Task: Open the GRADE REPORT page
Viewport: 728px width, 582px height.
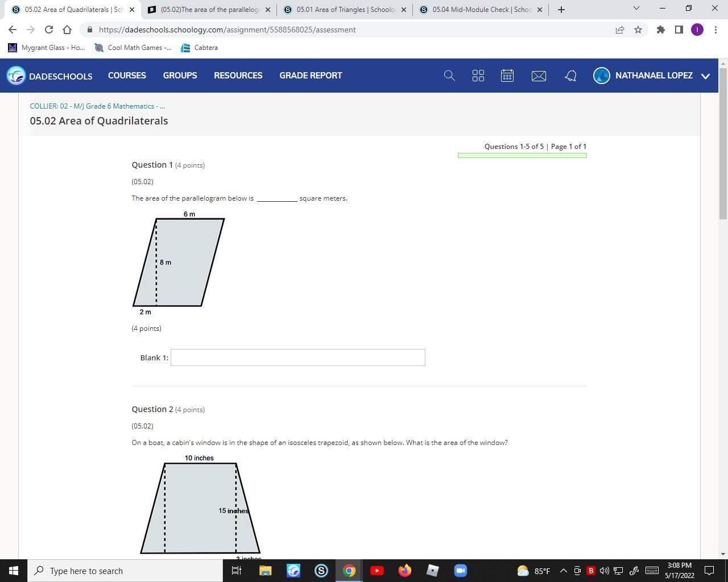Action: (311, 76)
